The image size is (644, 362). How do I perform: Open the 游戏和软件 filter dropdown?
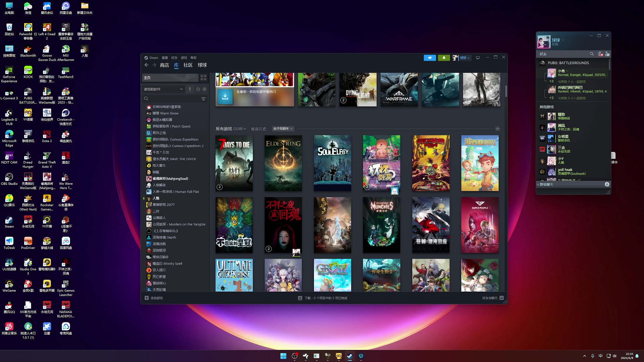point(163,89)
